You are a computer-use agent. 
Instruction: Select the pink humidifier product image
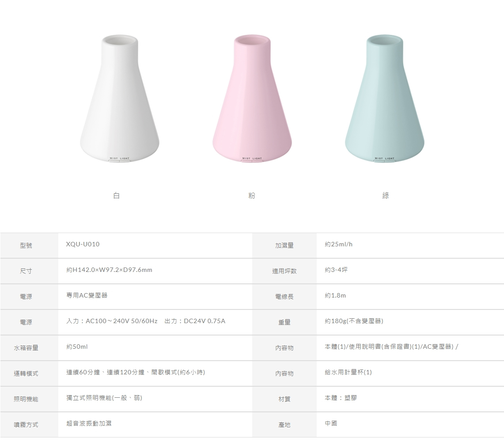252,98
